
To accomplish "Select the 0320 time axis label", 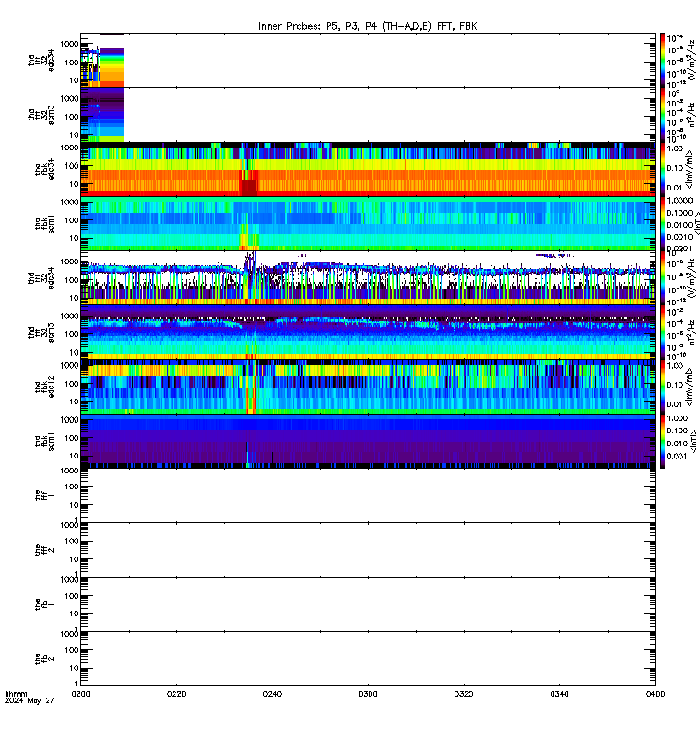I will (463, 694).
